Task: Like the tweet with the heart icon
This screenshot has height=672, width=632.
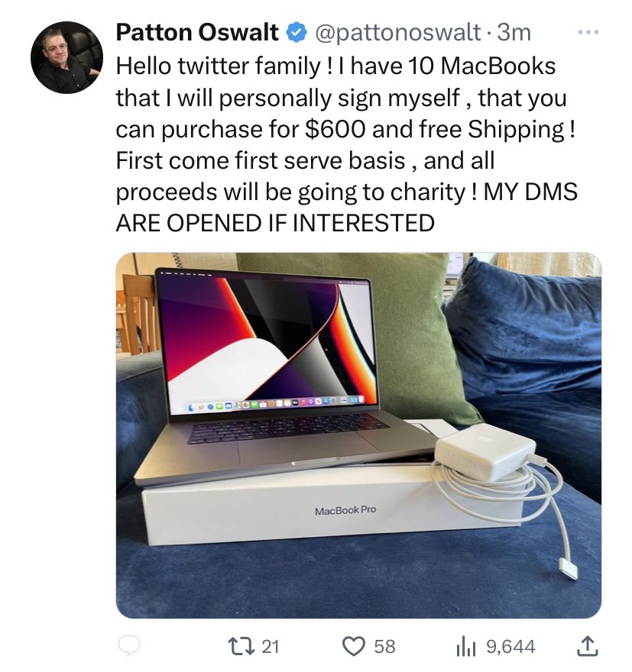Action: [353, 647]
